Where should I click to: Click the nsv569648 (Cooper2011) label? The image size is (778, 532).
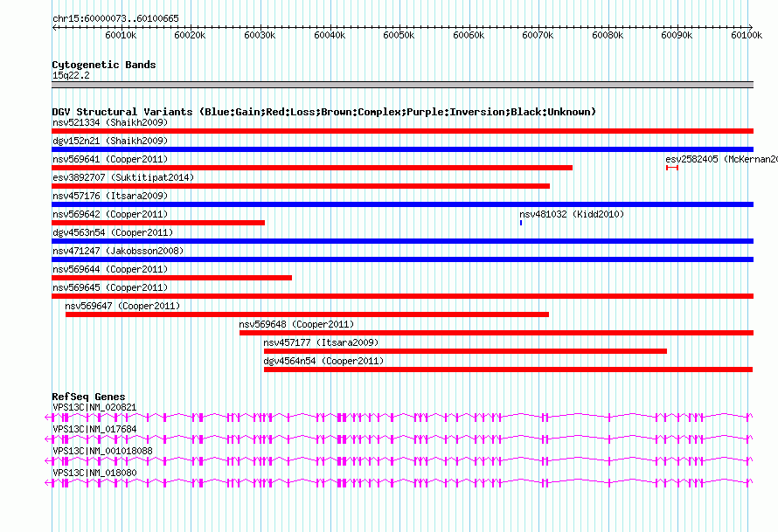point(296,324)
